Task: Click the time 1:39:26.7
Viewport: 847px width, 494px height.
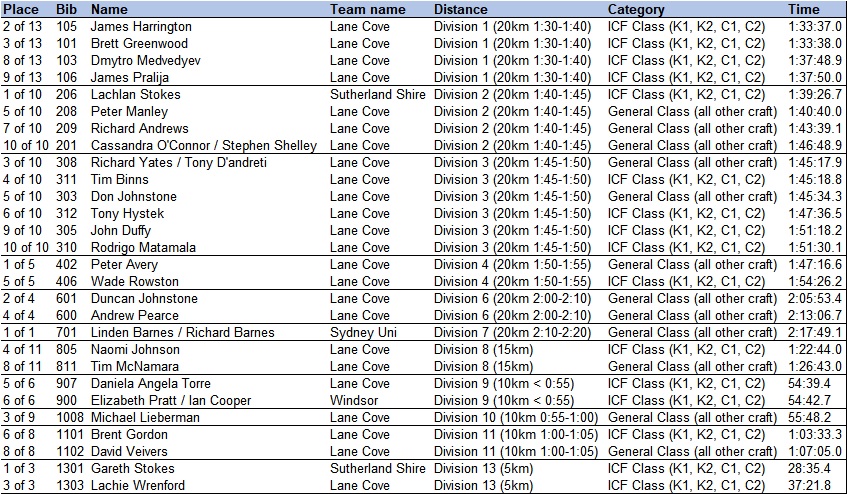Action: coord(815,94)
